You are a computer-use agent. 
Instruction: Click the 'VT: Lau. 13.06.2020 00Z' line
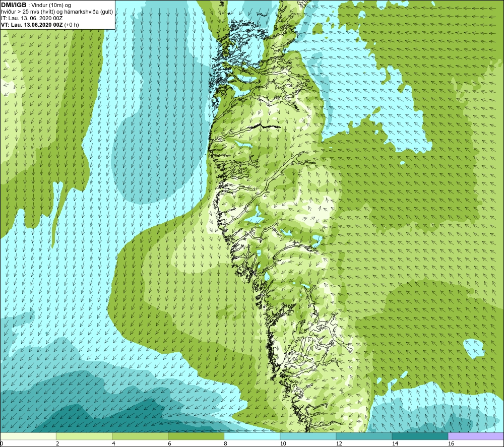pyautogui.click(x=32, y=25)
